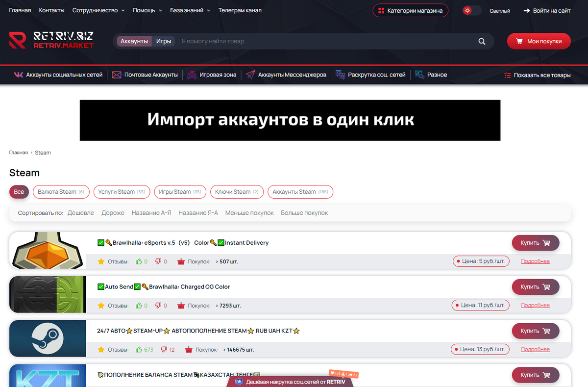Click Подробнее for STEAM-UP item
588x387 pixels.
(535, 350)
